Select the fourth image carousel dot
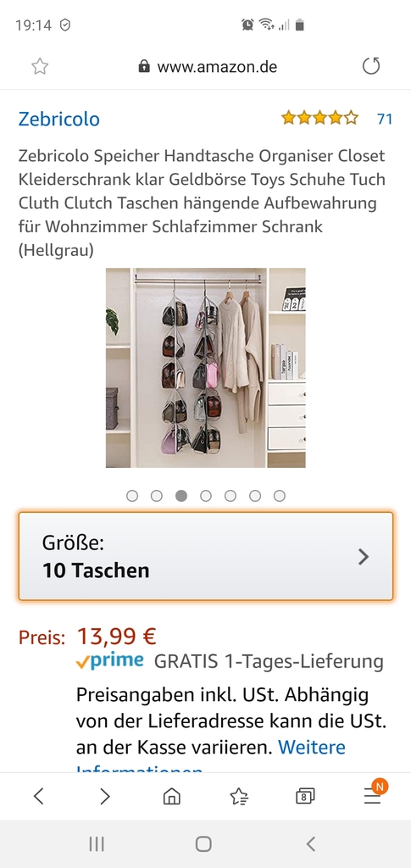 pos(206,496)
